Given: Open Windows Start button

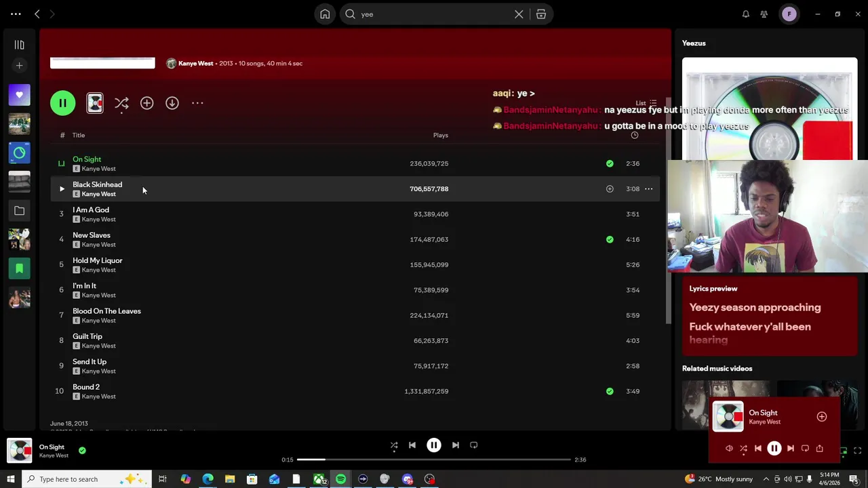Looking at the screenshot, I should (x=10, y=479).
